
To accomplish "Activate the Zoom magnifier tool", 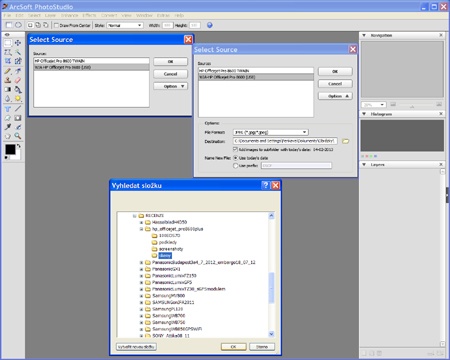I will tap(18, 136).
